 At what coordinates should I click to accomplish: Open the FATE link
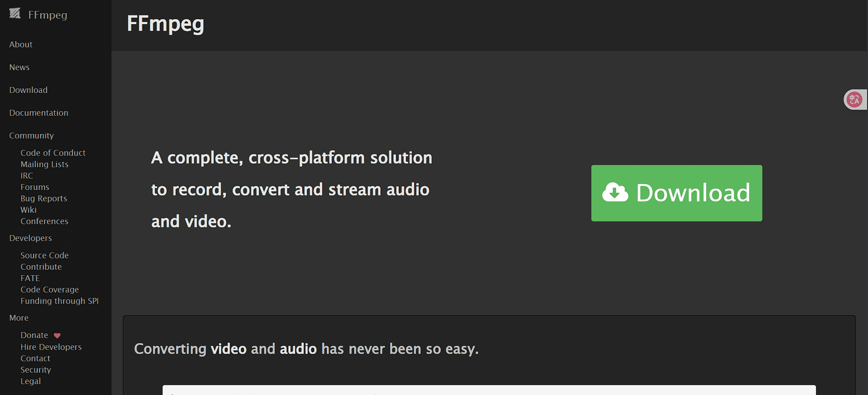pyautogui.click(x=30, y=278)
